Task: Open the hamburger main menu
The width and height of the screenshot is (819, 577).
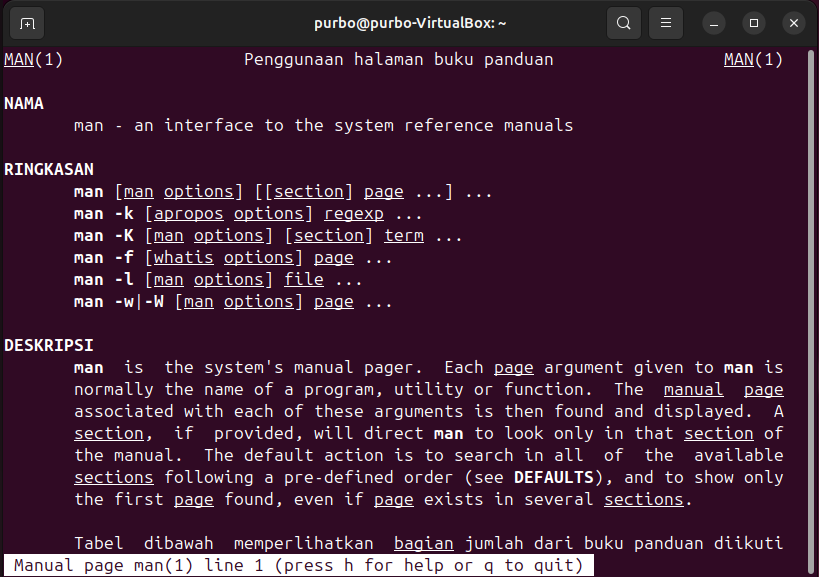Action: pyautogui.click(x=666, y=23)
